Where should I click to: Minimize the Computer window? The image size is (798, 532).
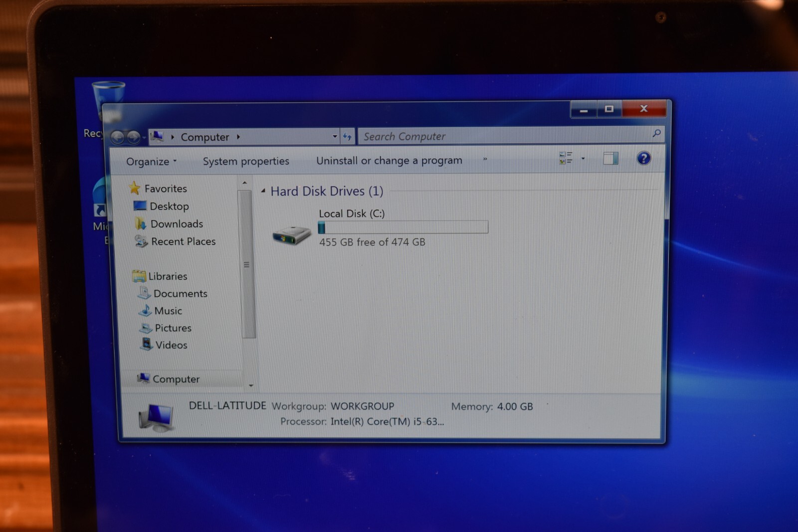coord(584,109)
